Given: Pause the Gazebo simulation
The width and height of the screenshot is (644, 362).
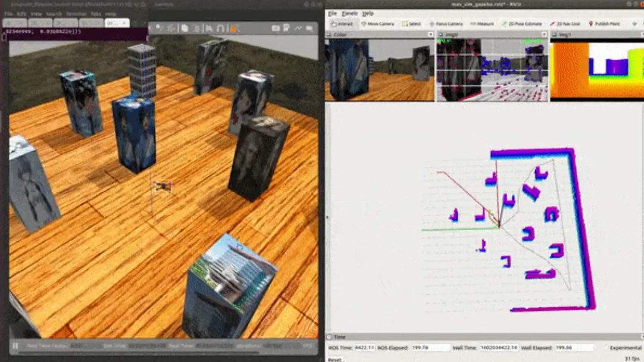Looking at the screenshot, I should coord(15,346).
